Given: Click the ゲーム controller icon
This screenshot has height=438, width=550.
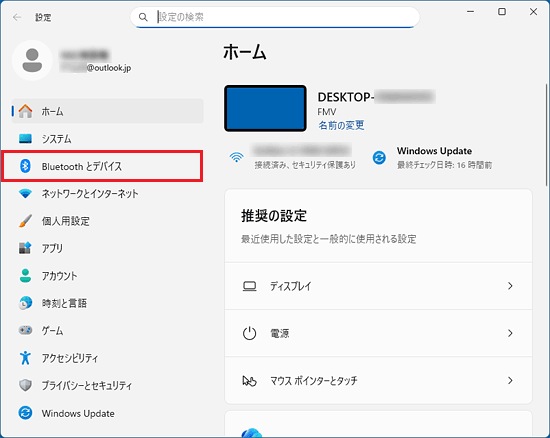Looking at the screenshot, I should [25, 330].
